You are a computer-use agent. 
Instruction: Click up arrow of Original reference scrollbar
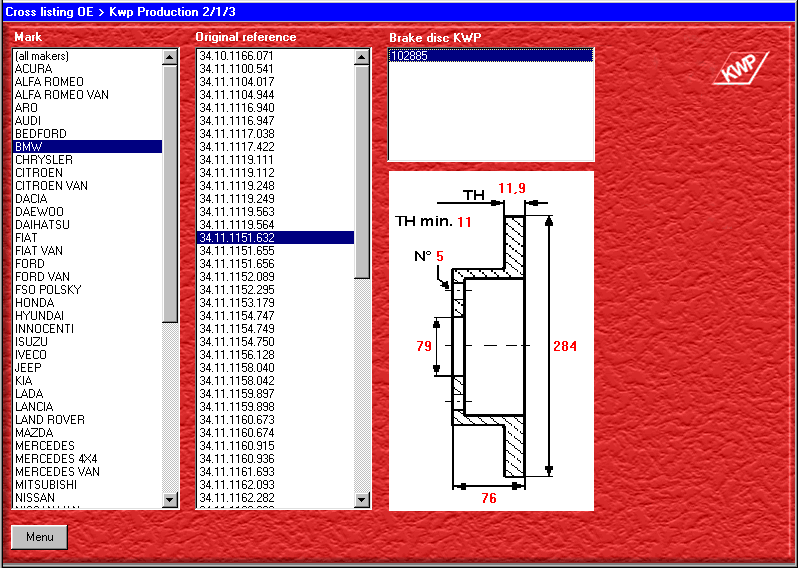(362, 56)
